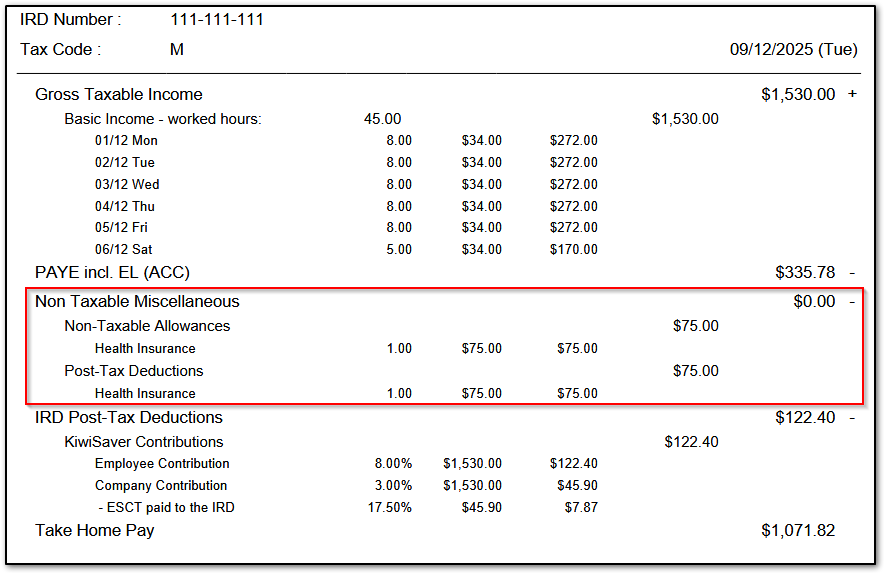Click the Gross Taxable Income heading
The width and height of the screenshot is (885, 574).
(x=118, y=94)
